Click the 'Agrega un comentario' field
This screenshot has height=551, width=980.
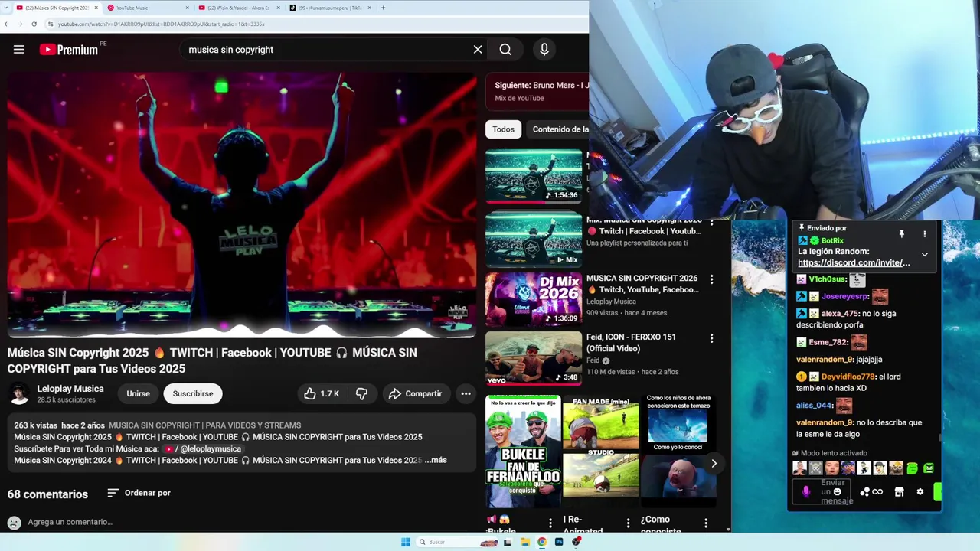click(70, 522)
